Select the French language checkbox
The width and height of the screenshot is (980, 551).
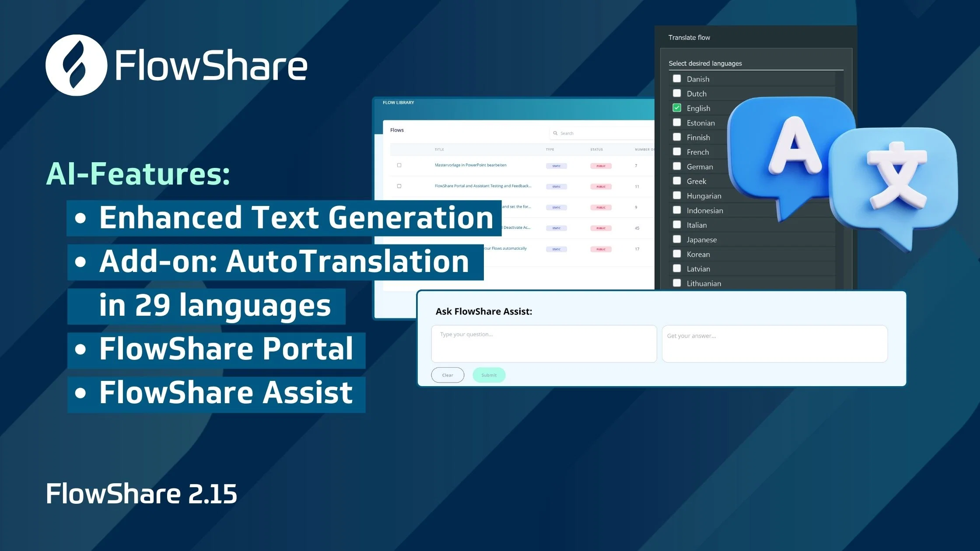click(x=677, y=152)
